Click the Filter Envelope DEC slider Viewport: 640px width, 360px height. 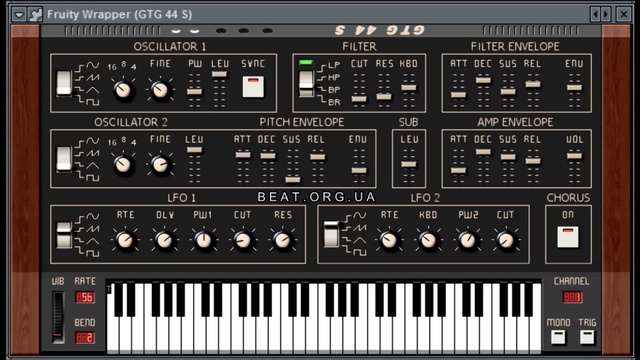pyautogui.click(x=483, y=80)
